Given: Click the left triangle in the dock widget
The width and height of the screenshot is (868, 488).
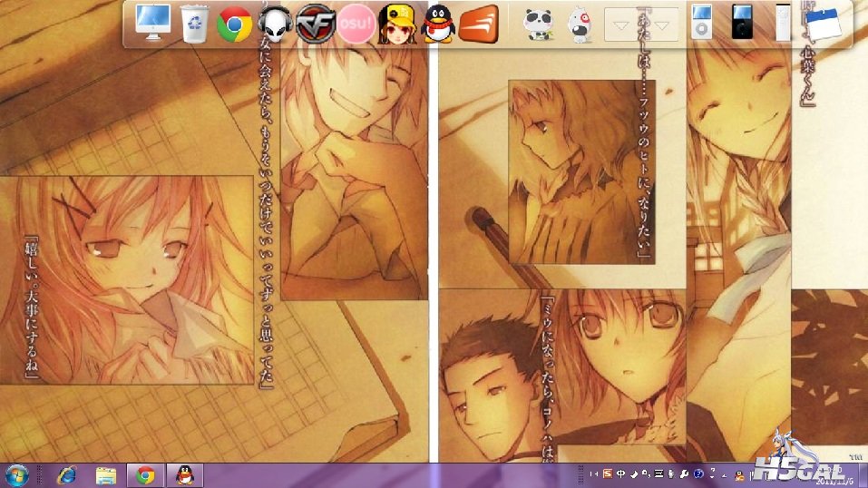Looking at the screenshot, I should (x=621, y=25).
